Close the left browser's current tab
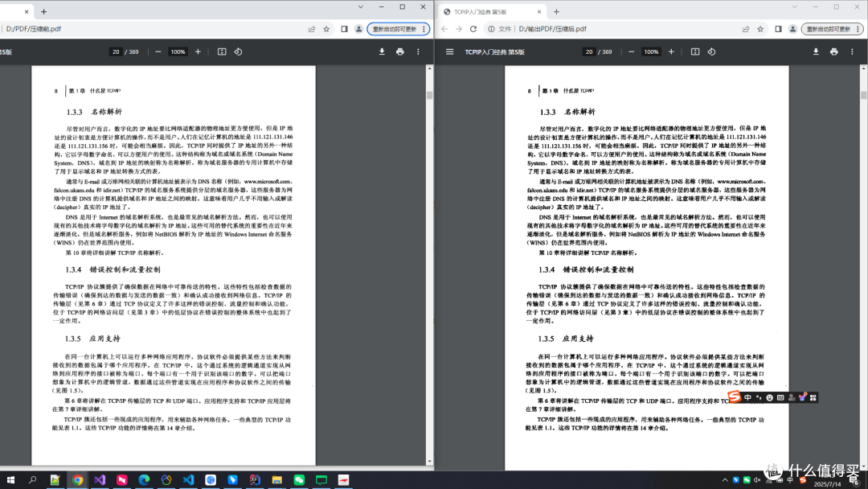Screen dimensions: 868x489 click(x=26, y=11)
